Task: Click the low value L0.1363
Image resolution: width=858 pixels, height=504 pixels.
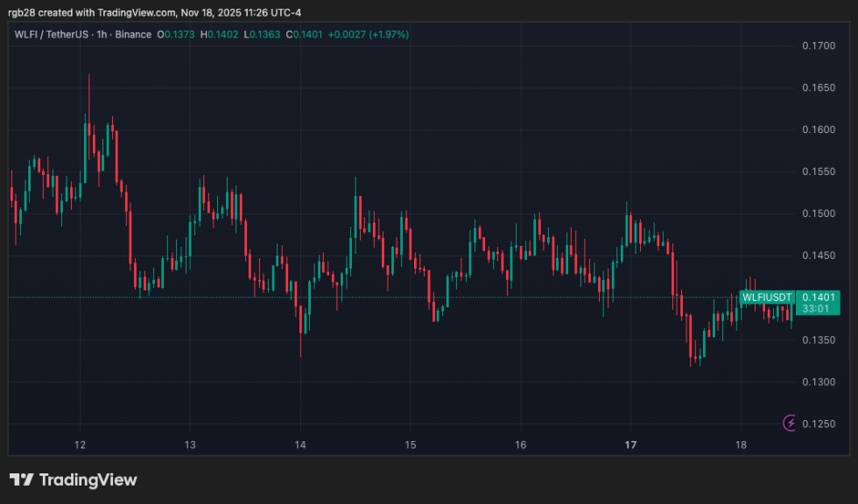Action: [259, 34]
